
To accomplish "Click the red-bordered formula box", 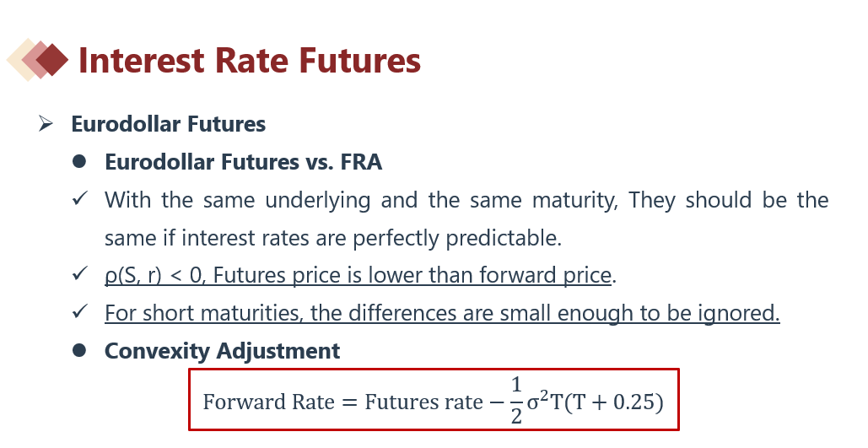I will 433,399.
